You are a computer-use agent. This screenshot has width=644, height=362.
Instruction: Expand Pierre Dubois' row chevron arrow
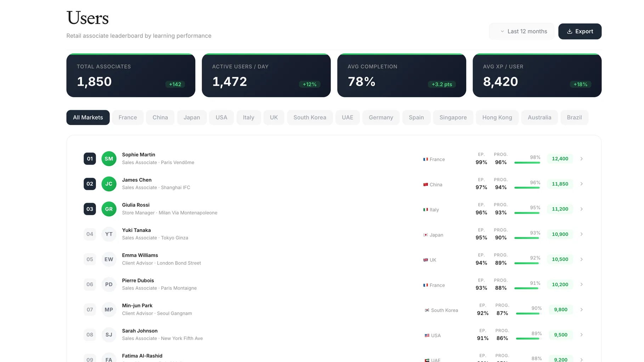(581, 284)
